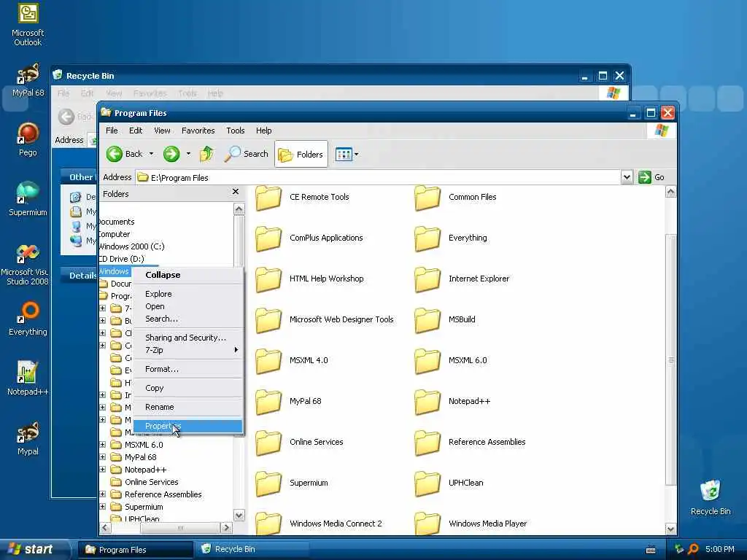The height and width of the screenshot is (560, 747).
Task: Select the MyPal 68 folder in file list
Action: coord(268,402)
